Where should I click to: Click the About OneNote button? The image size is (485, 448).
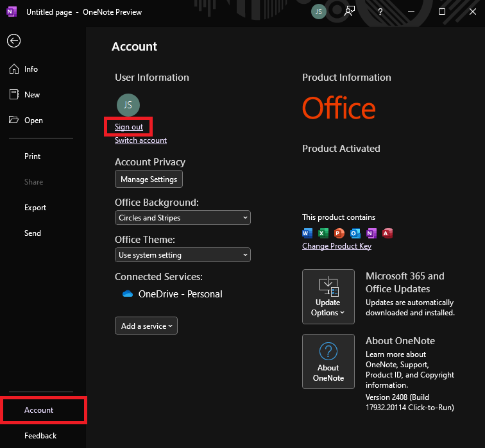[x=328, y=361]
